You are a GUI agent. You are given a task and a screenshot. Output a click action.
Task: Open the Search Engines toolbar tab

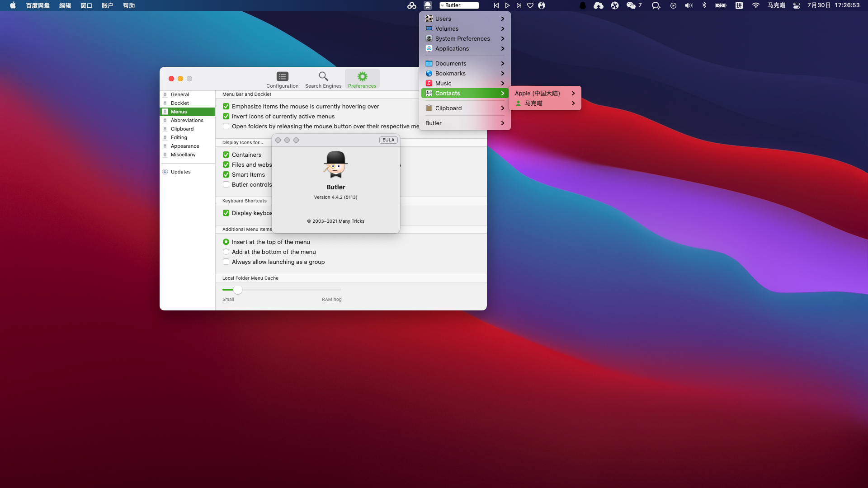point(323,80)
